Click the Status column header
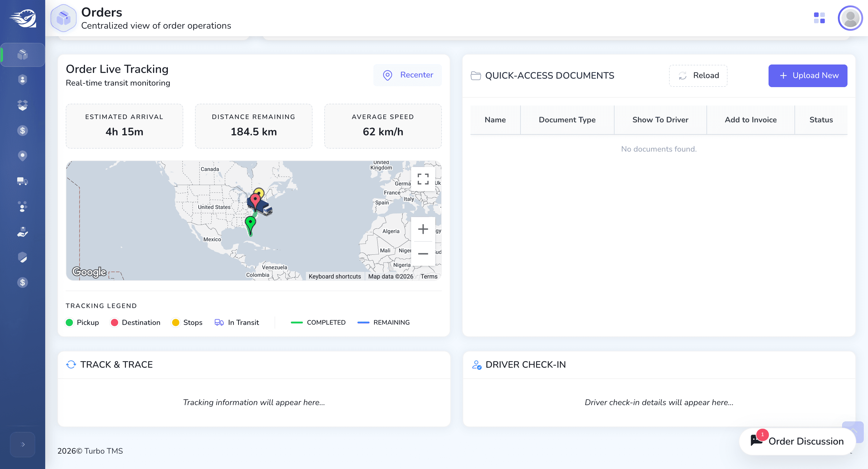Viewport: 868px width, 469px height. pyautogui.click(x=821, y=120)
